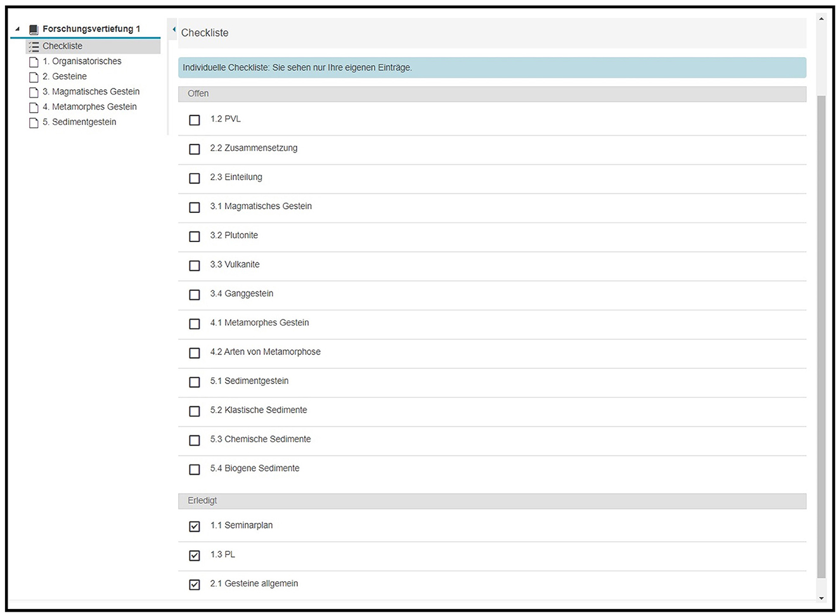Tick the 5.4 Biogene Sedimente checkbox

[195, 470]
